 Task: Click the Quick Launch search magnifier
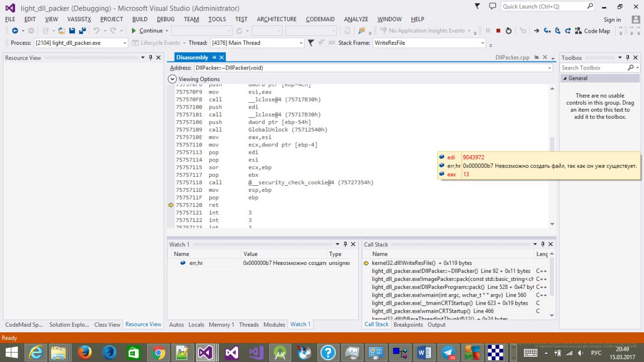point(590,7)
